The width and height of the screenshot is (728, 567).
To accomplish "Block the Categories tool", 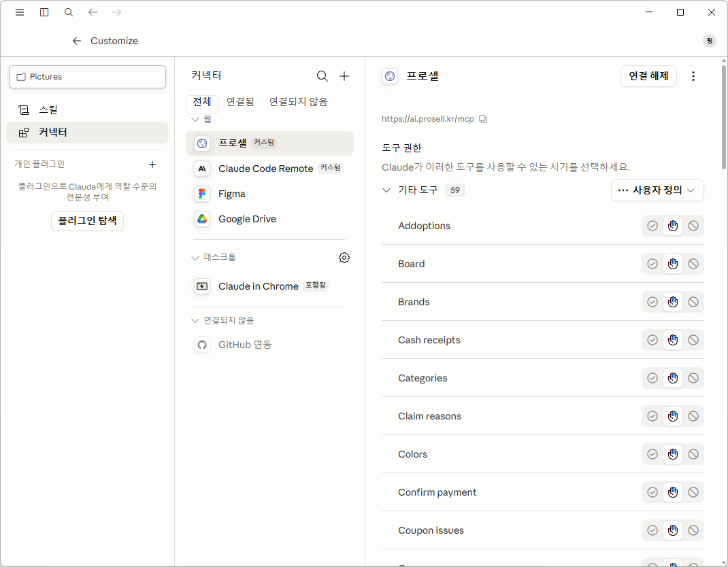I will pos(693,378).
